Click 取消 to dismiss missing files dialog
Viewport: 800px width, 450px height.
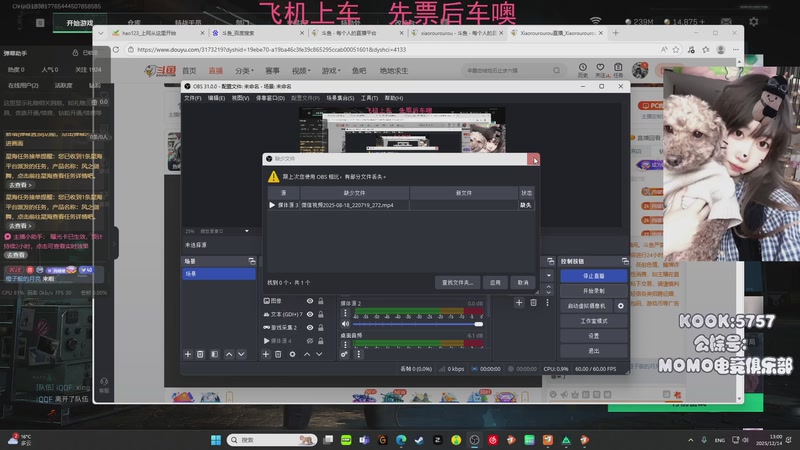point(523,282)
